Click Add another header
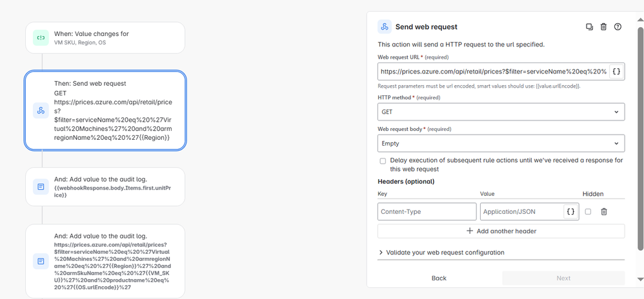644x299 pixels. click(501, 231)
